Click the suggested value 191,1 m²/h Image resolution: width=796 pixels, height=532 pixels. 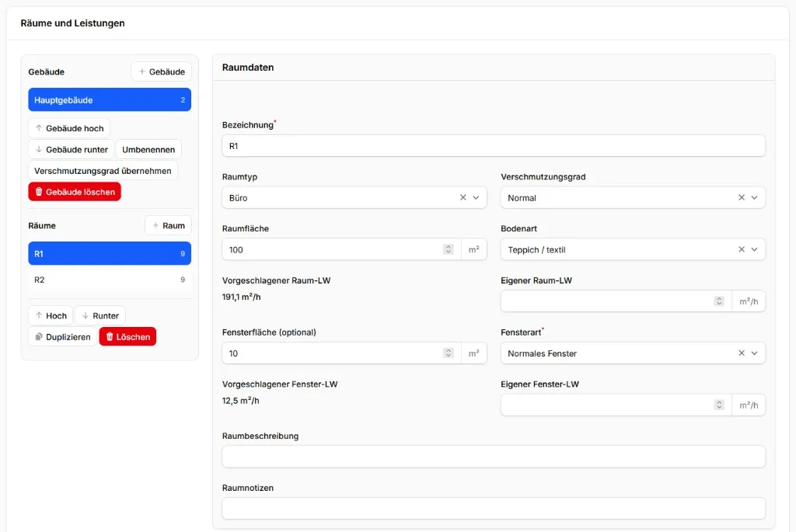click(241, 297)
